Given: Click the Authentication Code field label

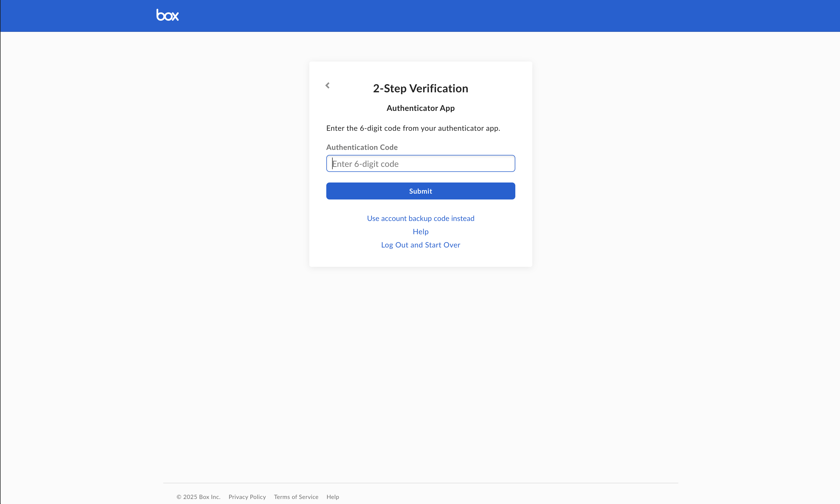Looking at the screenshot, I should point(362,147).
